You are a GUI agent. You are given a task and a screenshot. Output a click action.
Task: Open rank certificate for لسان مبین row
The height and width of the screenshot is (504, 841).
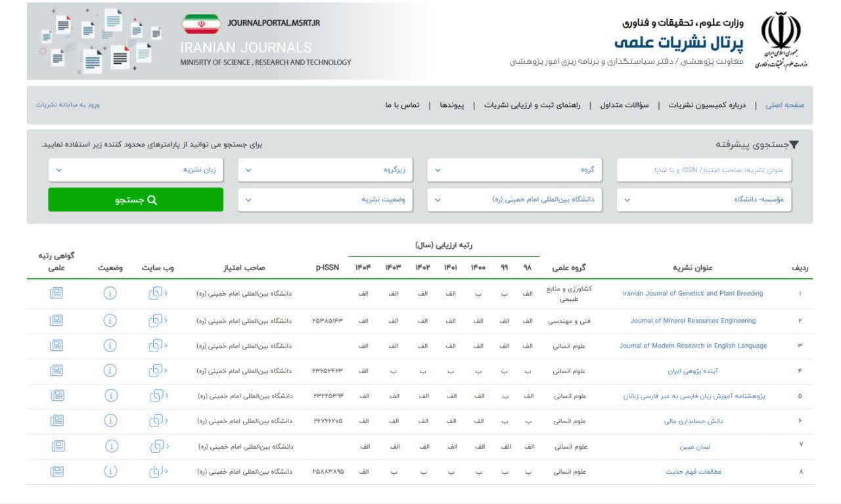tap(58, 446)
